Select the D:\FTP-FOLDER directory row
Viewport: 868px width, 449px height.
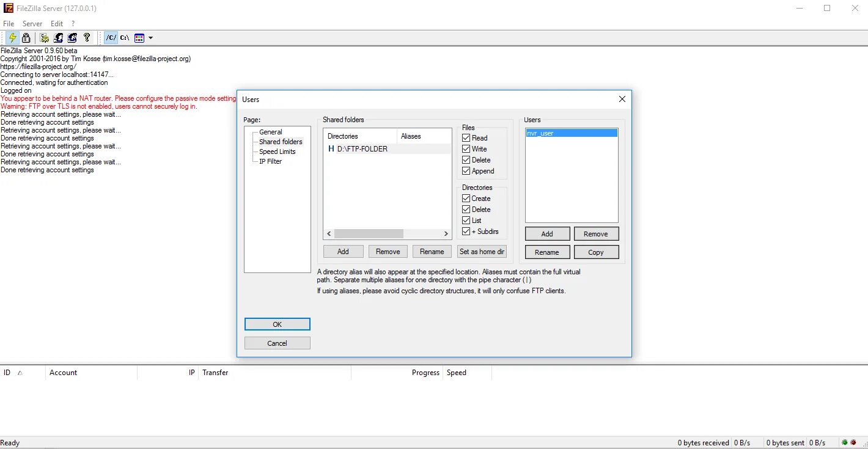[388, 149]
